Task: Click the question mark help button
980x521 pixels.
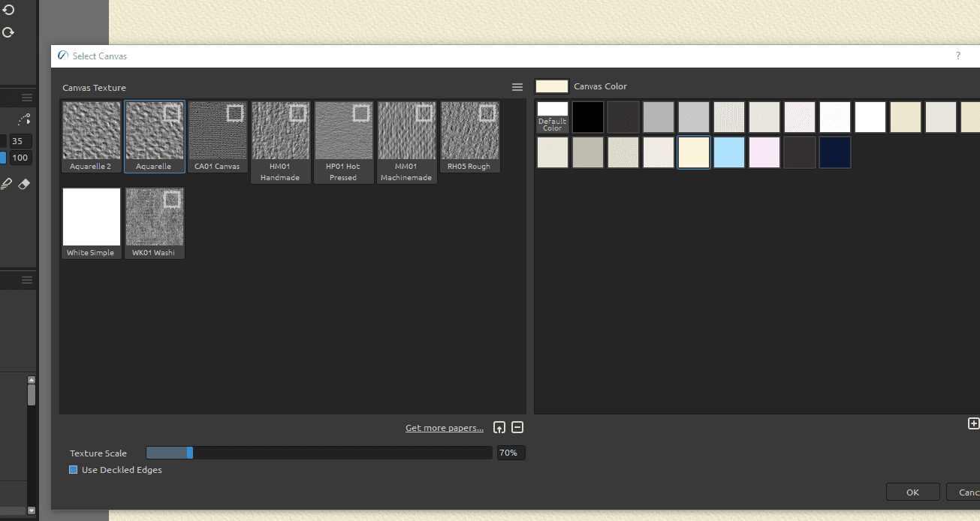Action: tap(957, 56)
